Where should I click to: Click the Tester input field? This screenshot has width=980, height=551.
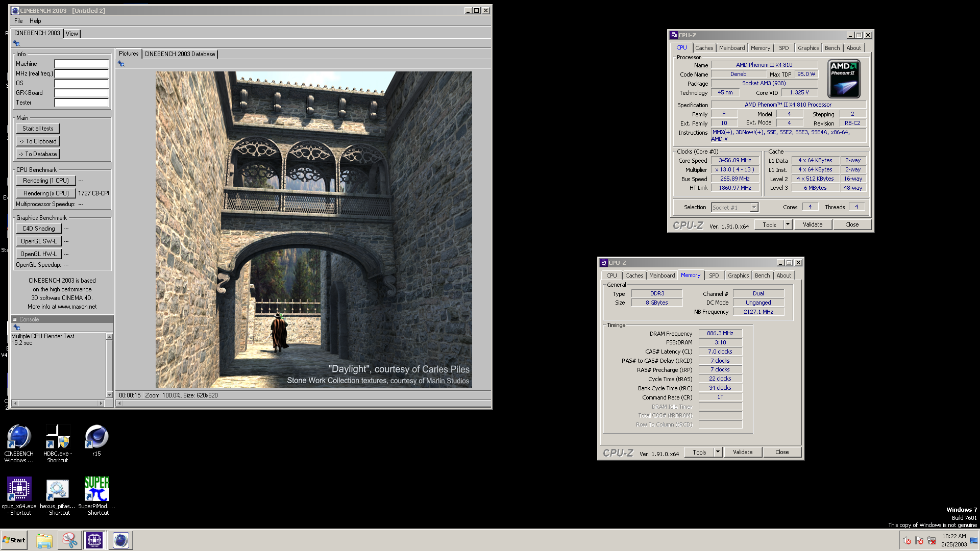pyautogui.click(x=82, y=103)
